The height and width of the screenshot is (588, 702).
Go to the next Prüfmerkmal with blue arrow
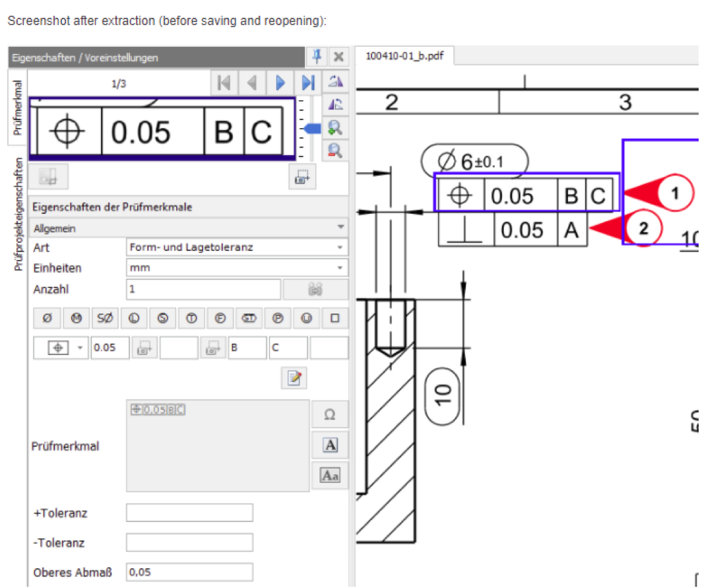point(280,83)
